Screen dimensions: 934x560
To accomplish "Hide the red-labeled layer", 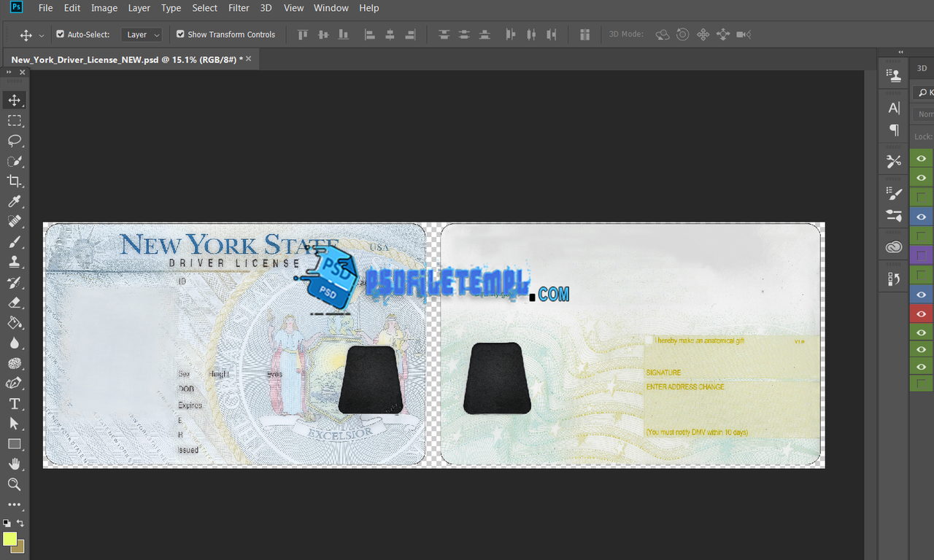I will click(x=922, y=314).
